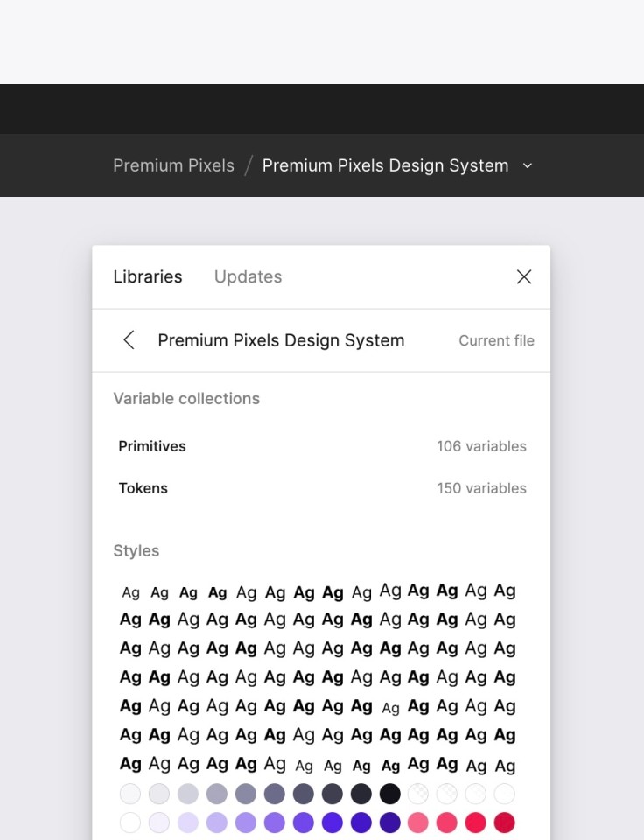The image size is (644, 840).
Task: Select the lightest grey swatch starting the grey row
Action: (130, 794)
